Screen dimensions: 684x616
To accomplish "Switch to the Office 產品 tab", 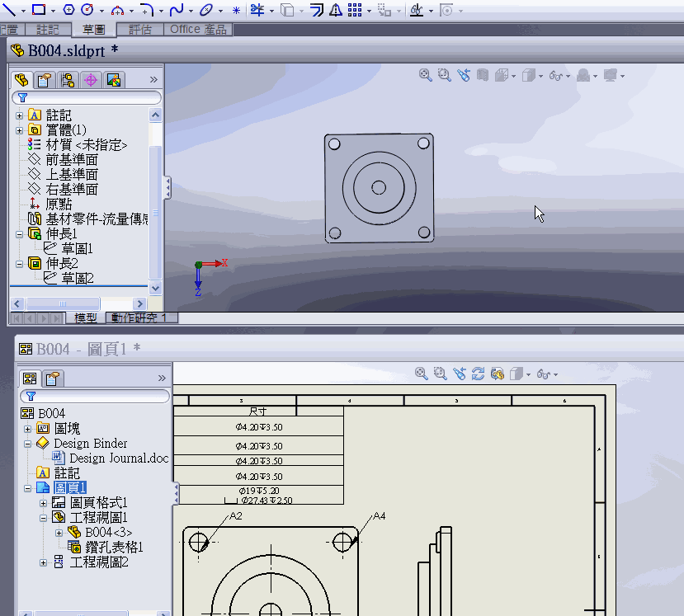I will point(199,29).
